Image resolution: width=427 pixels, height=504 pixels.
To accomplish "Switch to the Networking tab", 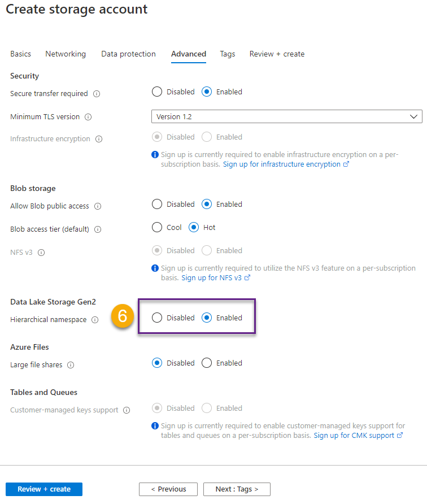I will point(66,54).
